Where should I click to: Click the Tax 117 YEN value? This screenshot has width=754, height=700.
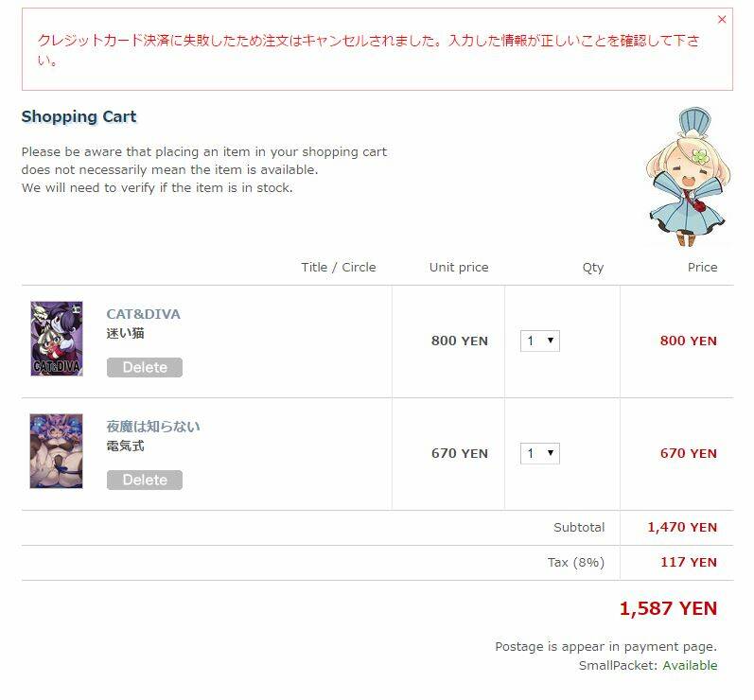(689, 563)
